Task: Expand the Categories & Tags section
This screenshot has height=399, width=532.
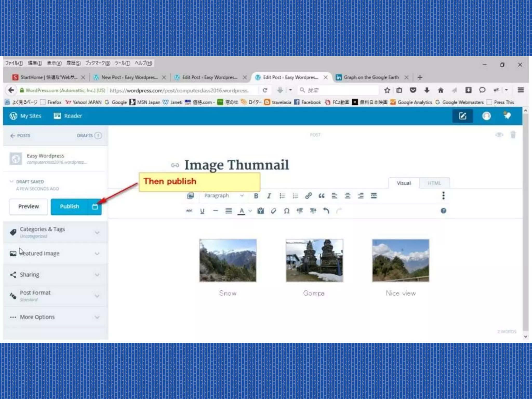Action: 55,232
